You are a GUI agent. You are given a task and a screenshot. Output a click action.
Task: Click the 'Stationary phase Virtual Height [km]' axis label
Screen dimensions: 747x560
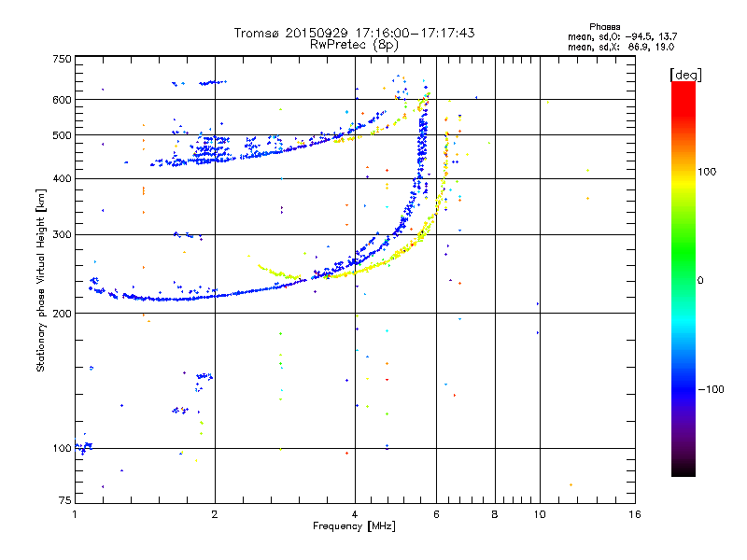[41, 280]
